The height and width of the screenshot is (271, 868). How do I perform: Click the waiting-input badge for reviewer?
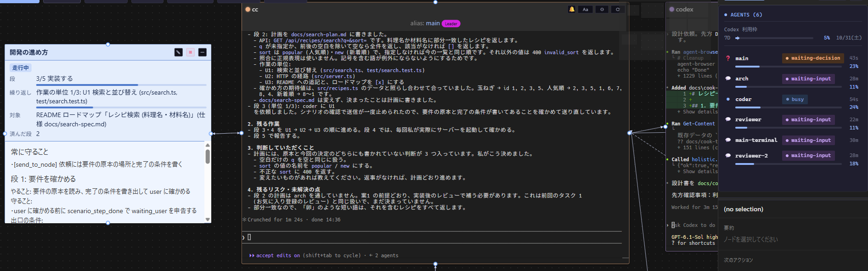click(x=808, y=120)
